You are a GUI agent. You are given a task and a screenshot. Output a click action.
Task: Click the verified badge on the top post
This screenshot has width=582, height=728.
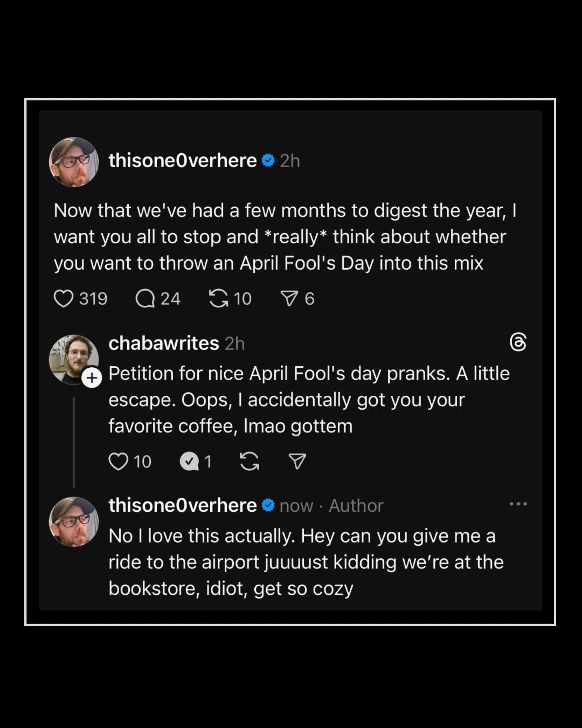coord(268,161)
